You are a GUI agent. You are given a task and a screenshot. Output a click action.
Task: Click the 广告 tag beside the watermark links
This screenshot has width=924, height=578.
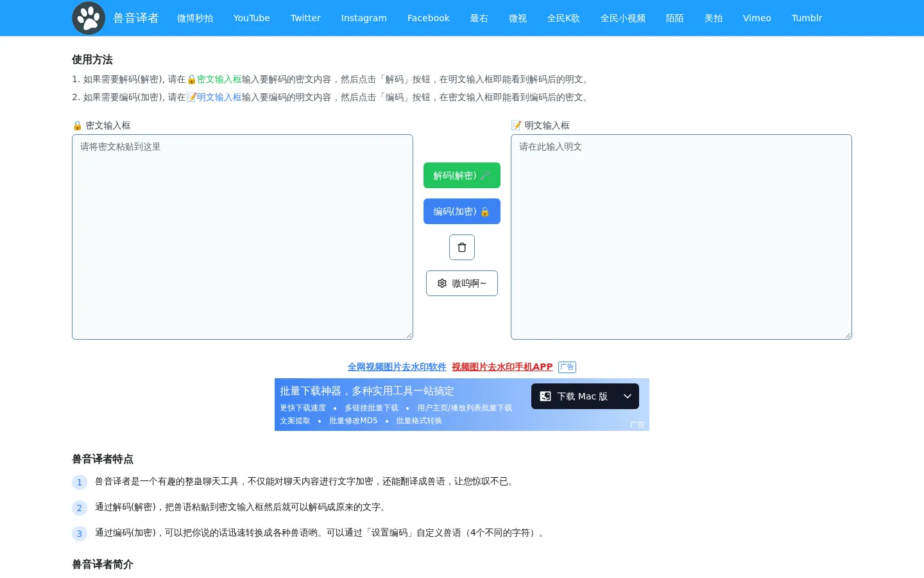coord(567,367)
